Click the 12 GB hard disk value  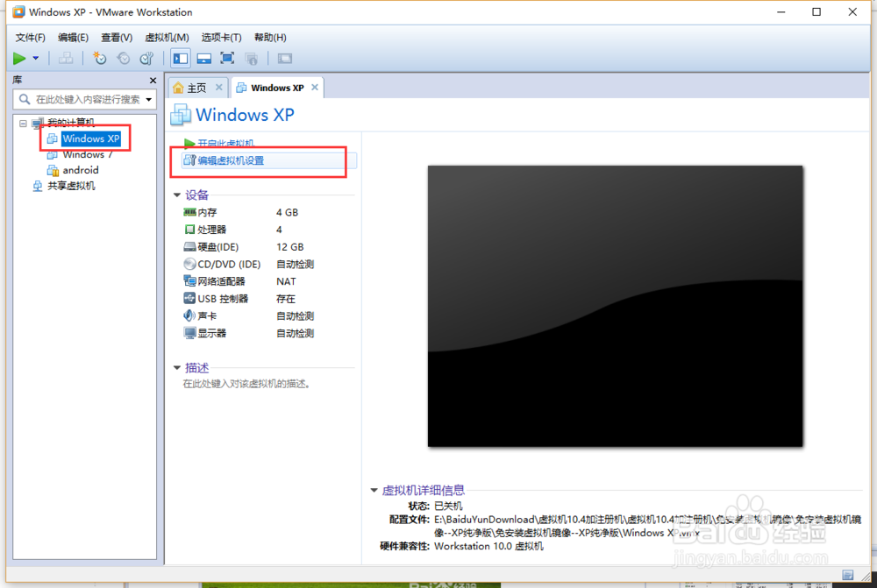coord(289,247)
